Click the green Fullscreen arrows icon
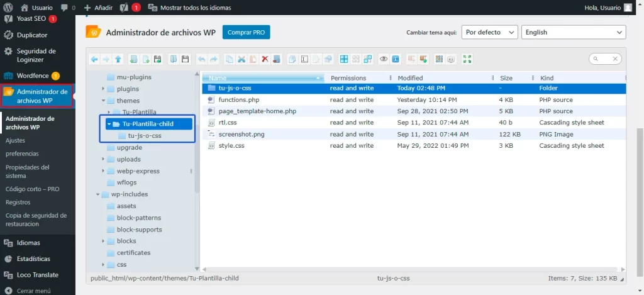 (x=467, y=59)
